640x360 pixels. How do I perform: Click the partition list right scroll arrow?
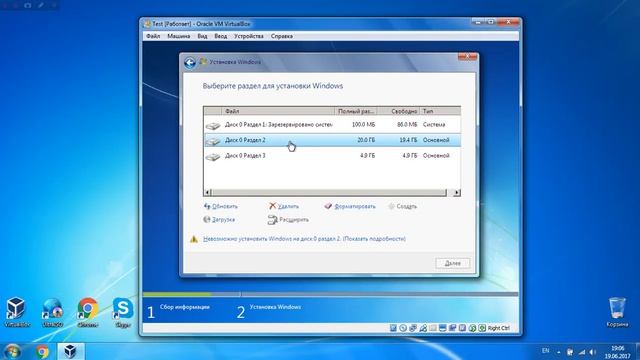(x=457, y=192)
